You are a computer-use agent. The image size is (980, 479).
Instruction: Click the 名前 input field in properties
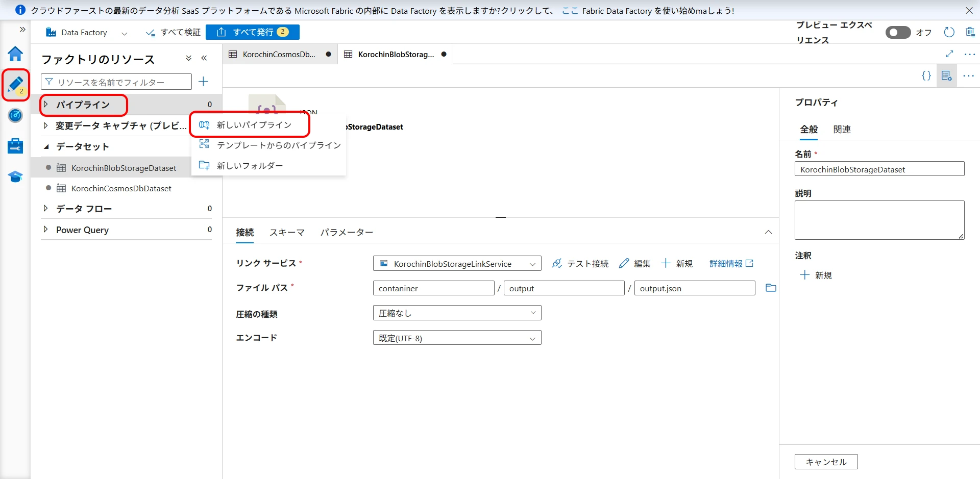tap(879, 169)
